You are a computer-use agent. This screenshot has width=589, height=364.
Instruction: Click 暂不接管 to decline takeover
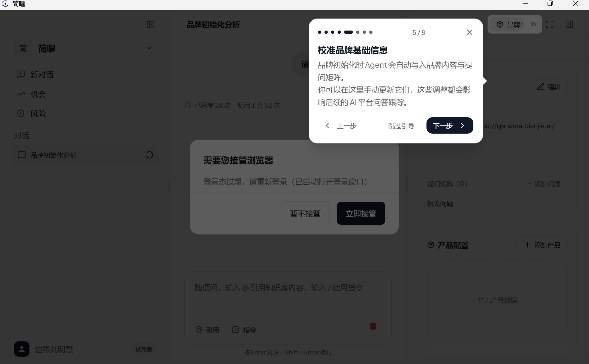click(305, 213)
